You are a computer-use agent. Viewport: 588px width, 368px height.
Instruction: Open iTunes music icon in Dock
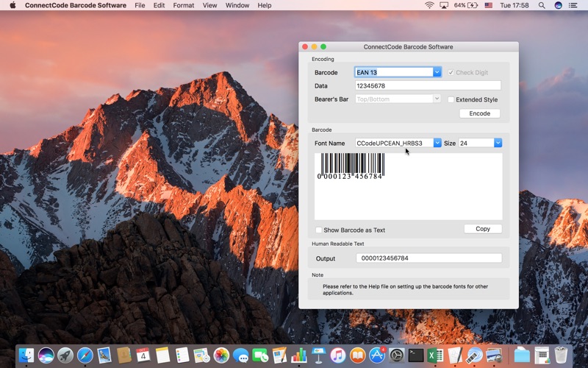point(338,355)
